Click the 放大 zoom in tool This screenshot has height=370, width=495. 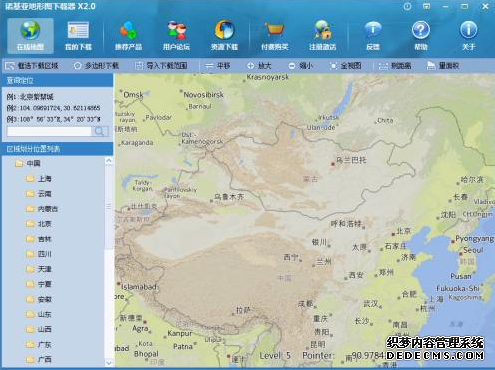259,66
